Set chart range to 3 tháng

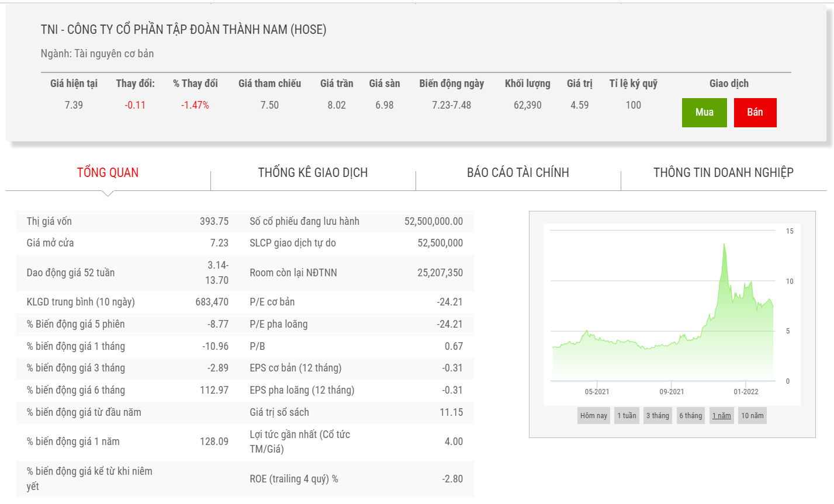657,416
